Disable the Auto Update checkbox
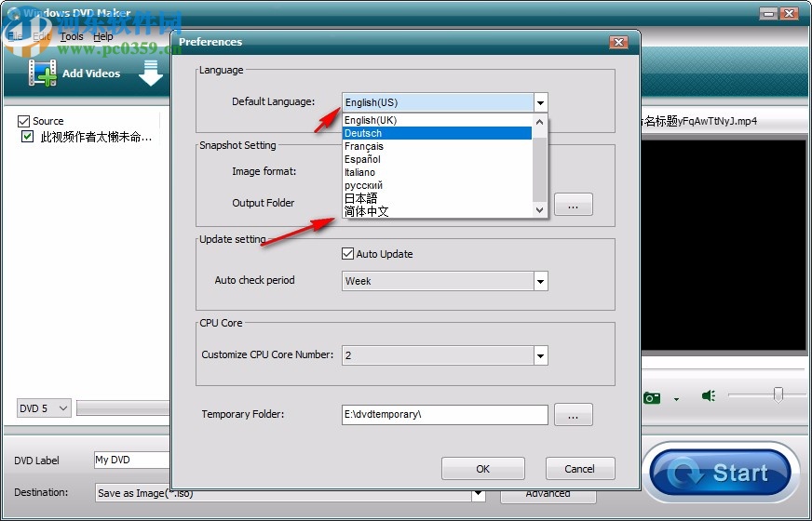Viewport: 812px width, 521px height. click(347, 253)
